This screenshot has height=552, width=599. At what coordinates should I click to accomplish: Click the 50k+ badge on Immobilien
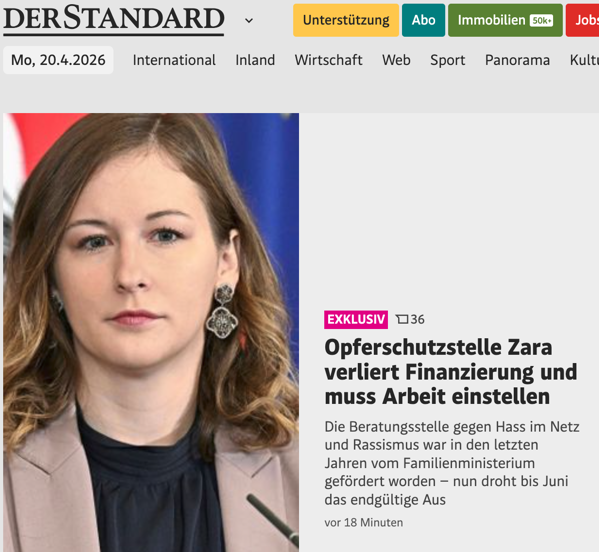coord(541,20)
